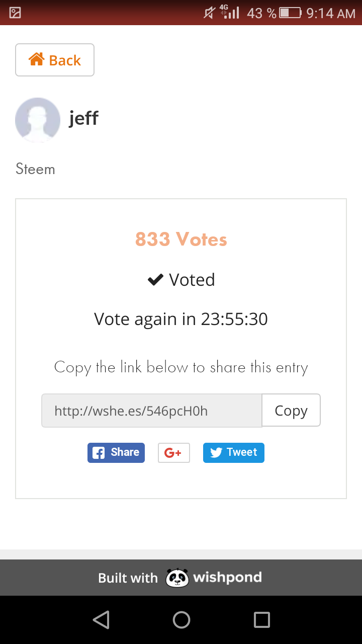Click the Twitter bird icon
The width and height of the screenshot is (362, 644).
tap(216, 453)
